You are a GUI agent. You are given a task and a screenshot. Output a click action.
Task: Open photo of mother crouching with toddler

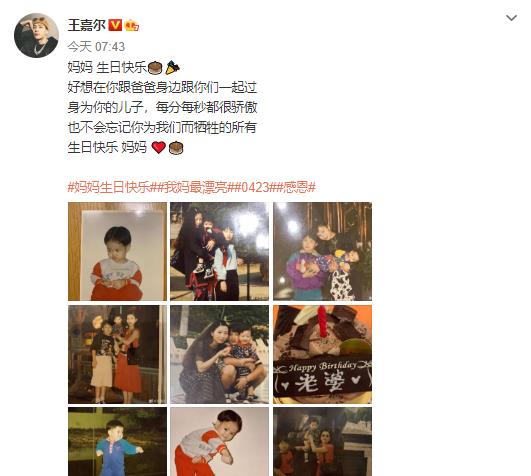[219, 354]
